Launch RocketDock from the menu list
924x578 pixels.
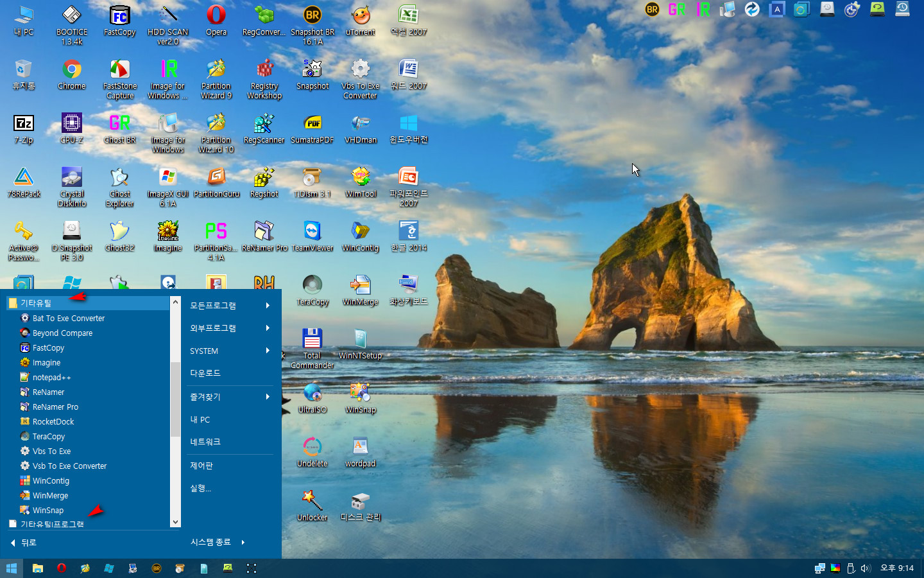(x=88, y=421)
